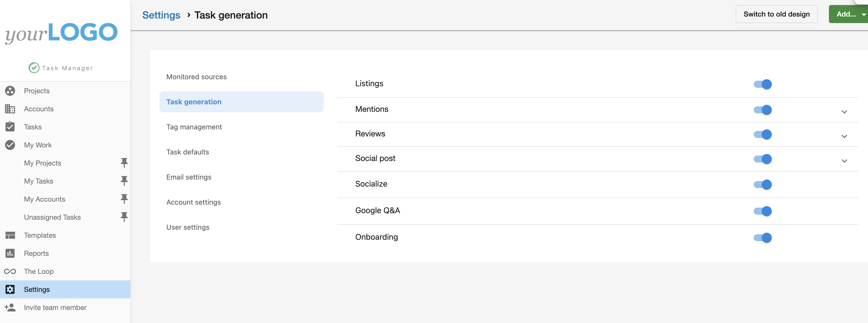This screenshot has width=868, height=323.
Task: Toggle Listings task generation off
Action: click(x=763, y=84)
